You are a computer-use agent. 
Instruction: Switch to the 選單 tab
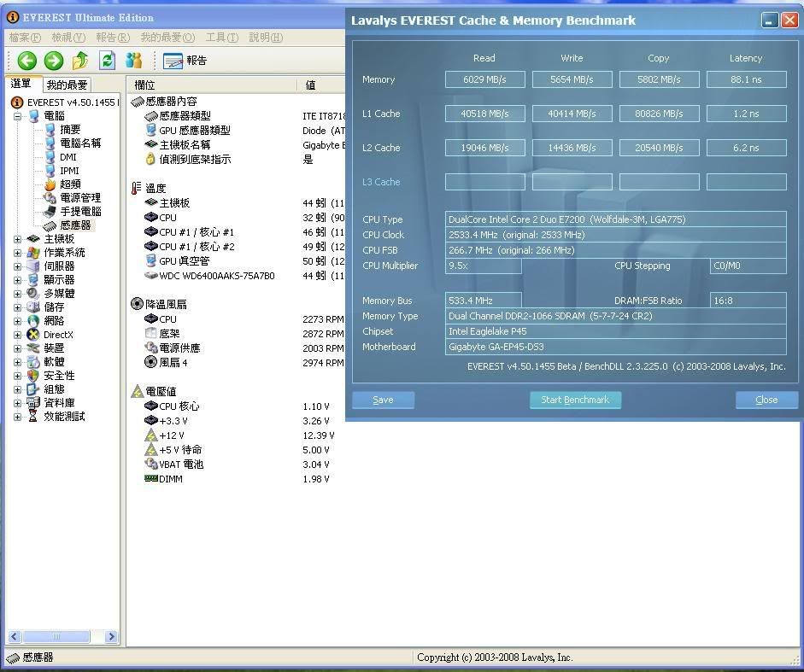21,84
